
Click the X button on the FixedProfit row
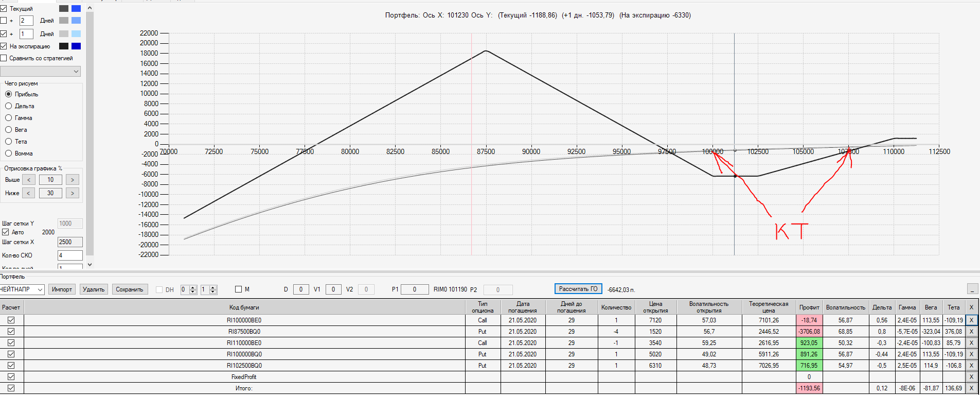pyautogui.click(x=971, y=377)
